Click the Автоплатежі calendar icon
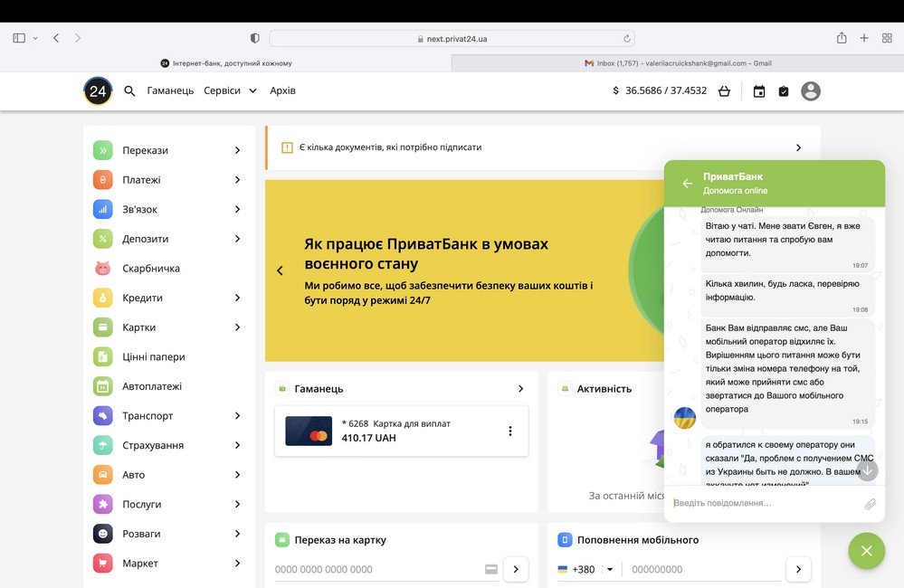 [x=102, y=386]
